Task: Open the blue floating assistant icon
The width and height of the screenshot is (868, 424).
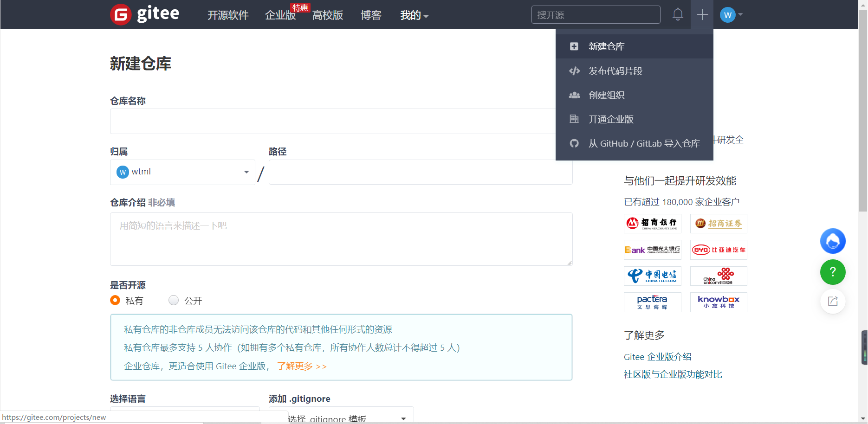Action: (x=833, y=241)
